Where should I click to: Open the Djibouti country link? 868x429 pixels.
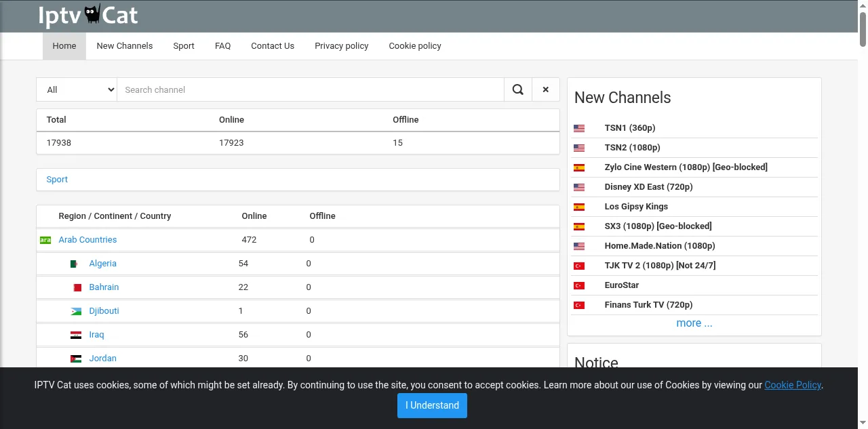point(104,311)
